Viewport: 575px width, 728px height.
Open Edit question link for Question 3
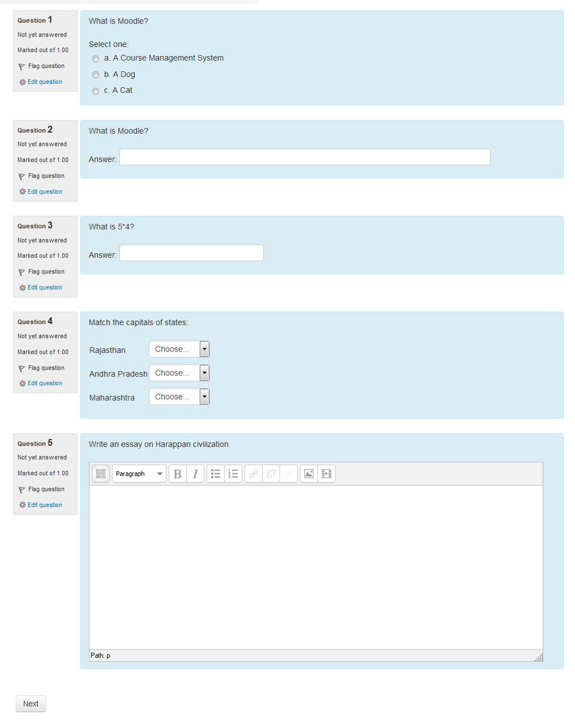(x=45, y=287)
